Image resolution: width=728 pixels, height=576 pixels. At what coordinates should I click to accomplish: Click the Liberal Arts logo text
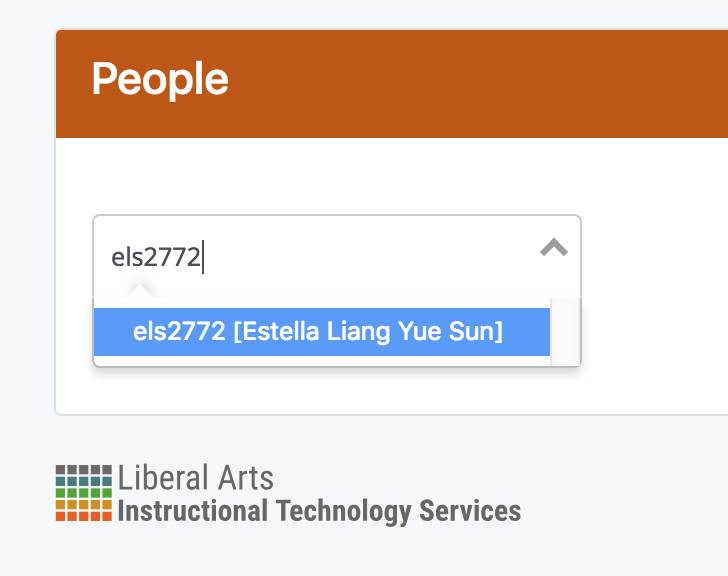click(195, 478)
